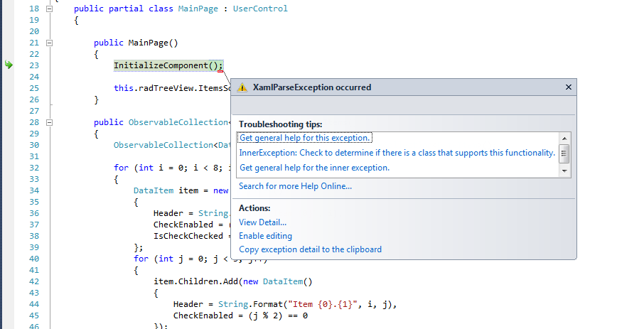Collapse the MainPage class outline
The image size is (644, 329).
tap(49, 9)
